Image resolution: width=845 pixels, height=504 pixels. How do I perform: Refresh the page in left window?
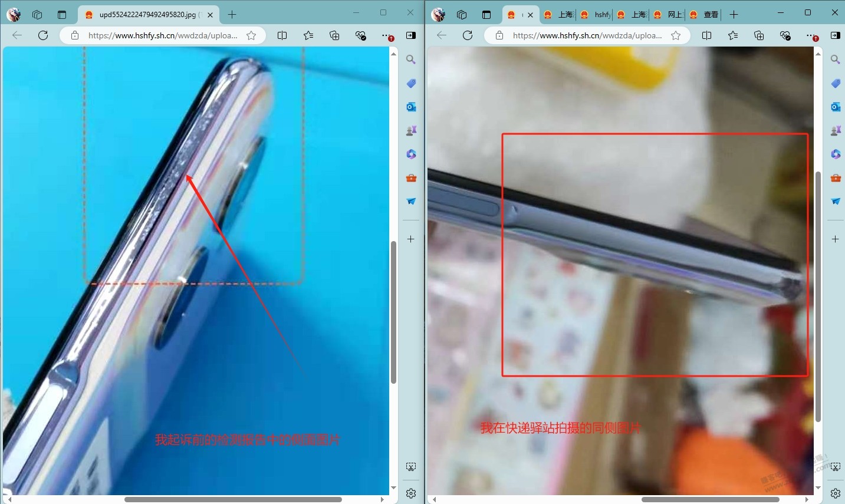43,35
